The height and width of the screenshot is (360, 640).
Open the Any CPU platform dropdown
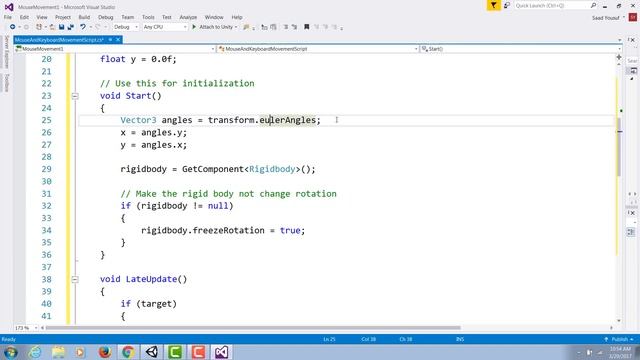pos(164,27)
